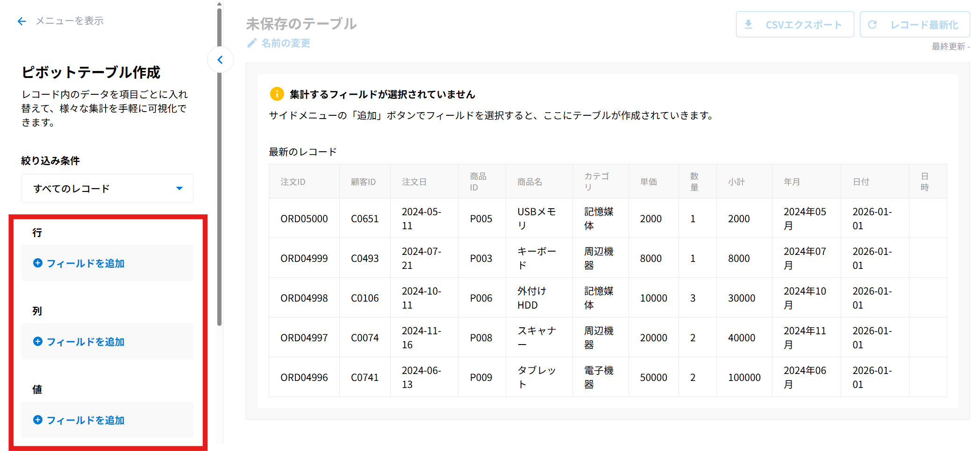The width and height of the screenshot is (980, 451).
Task: Click 名前の変更 to rename table
Action: point(286,43)
